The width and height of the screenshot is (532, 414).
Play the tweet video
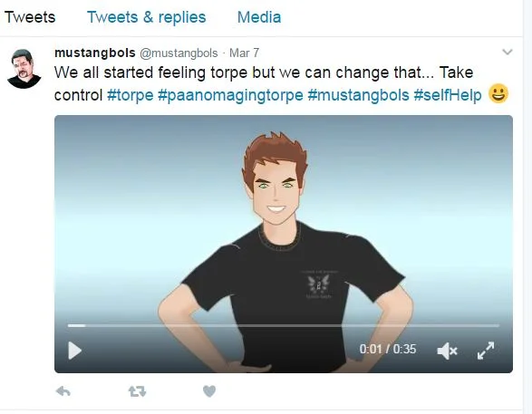(x=74, y=351)
